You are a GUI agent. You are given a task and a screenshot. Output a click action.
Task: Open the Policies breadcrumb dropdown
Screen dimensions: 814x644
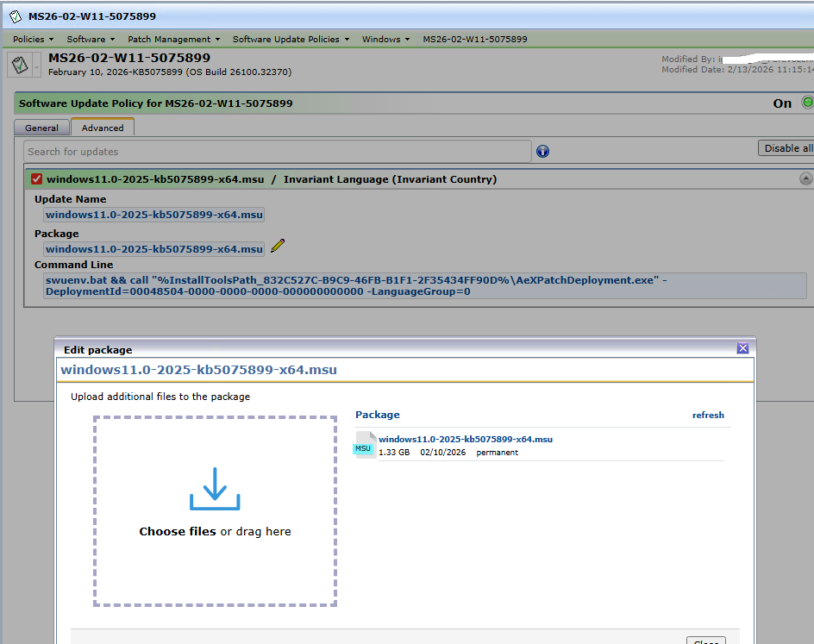33,39
